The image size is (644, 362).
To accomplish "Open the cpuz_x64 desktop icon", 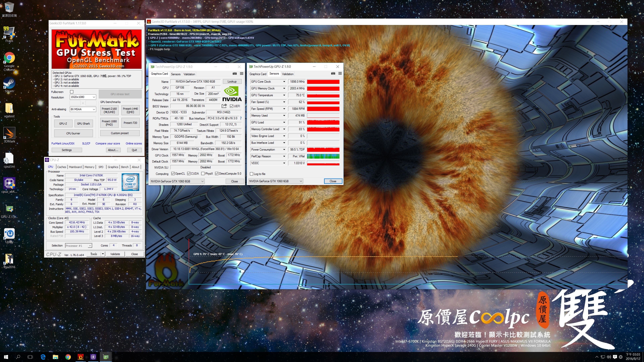I will (9, 185).
